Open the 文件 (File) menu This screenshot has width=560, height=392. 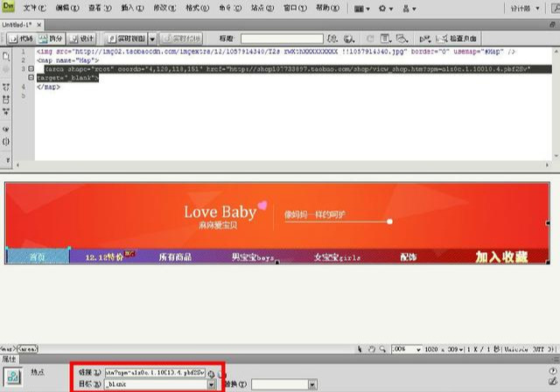tap(35, 8)
